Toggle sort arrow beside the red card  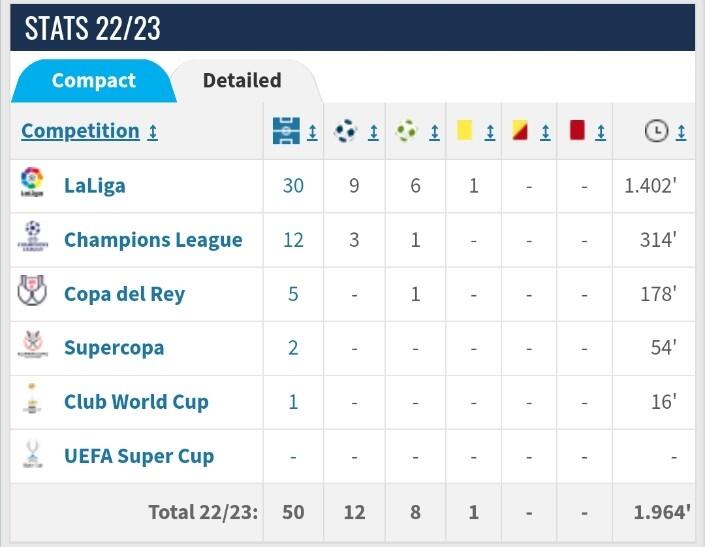coord(600,132)
